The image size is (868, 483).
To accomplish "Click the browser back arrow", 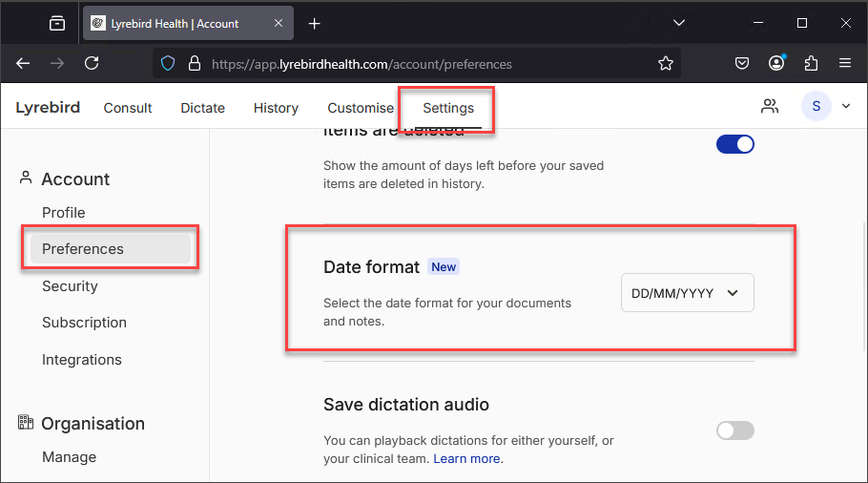I will pos(23,64).
